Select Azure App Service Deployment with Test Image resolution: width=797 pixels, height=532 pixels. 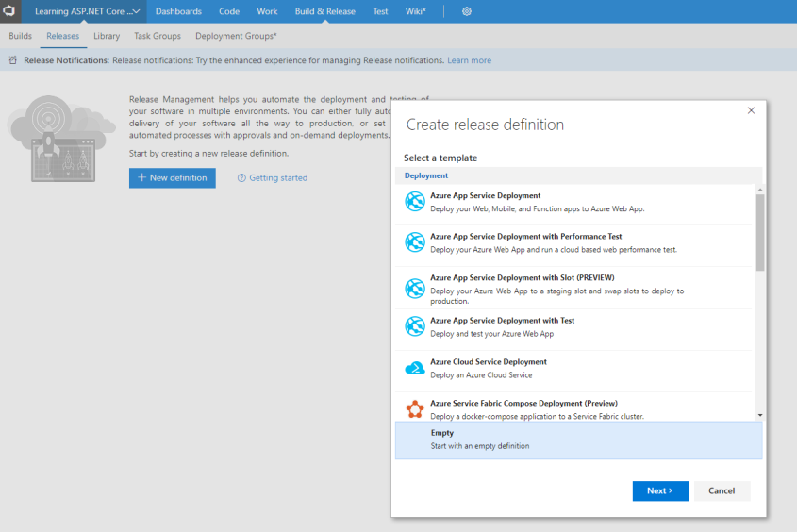[502, 320]
